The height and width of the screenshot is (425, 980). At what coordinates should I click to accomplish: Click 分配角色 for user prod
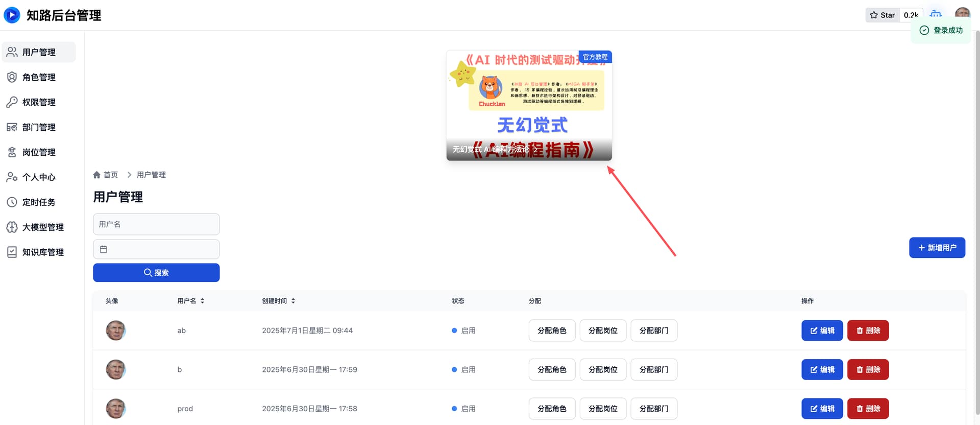click(x=552, y=409)
